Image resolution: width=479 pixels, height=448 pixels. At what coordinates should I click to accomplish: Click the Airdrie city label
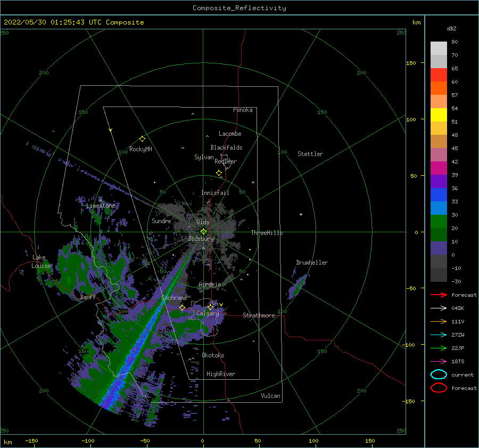(210, 284)
